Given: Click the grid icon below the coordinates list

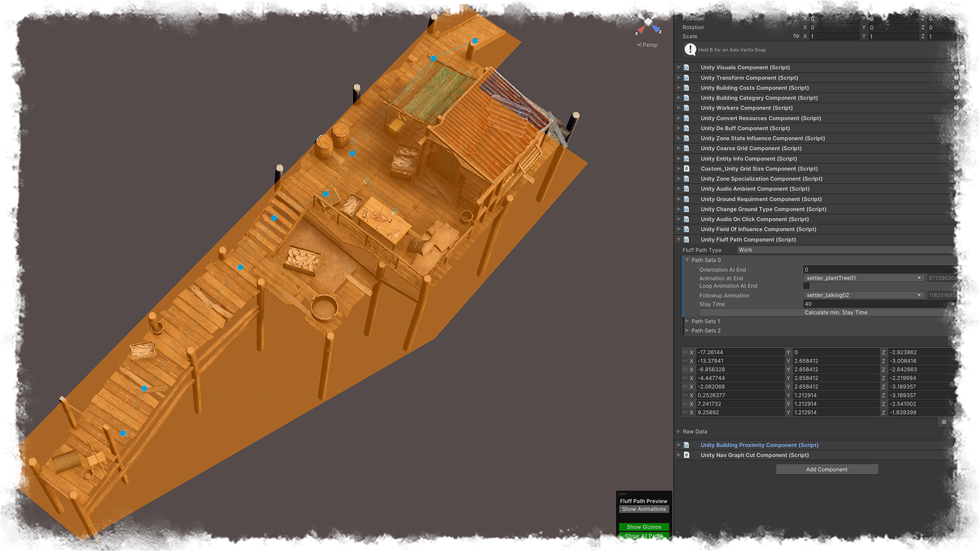Looking at the screenshot, I should click(x=944, y=422).
